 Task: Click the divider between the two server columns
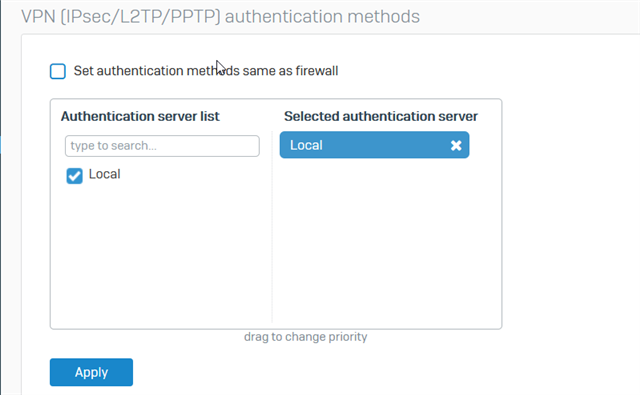[x=272, y=227]
